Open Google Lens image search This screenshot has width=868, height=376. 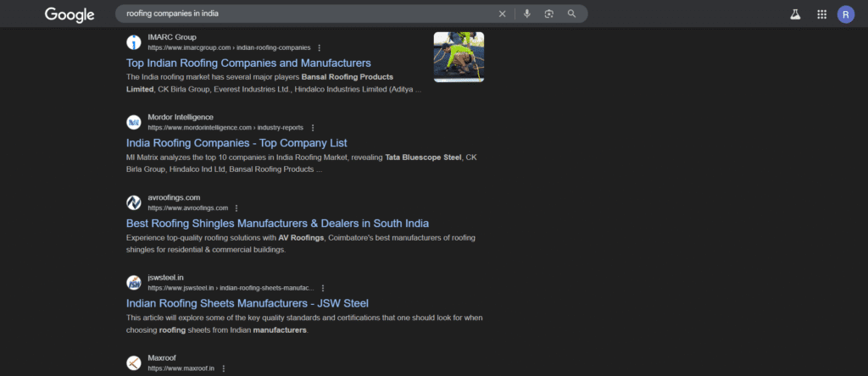pyautogui.click(x=549, y=14)
